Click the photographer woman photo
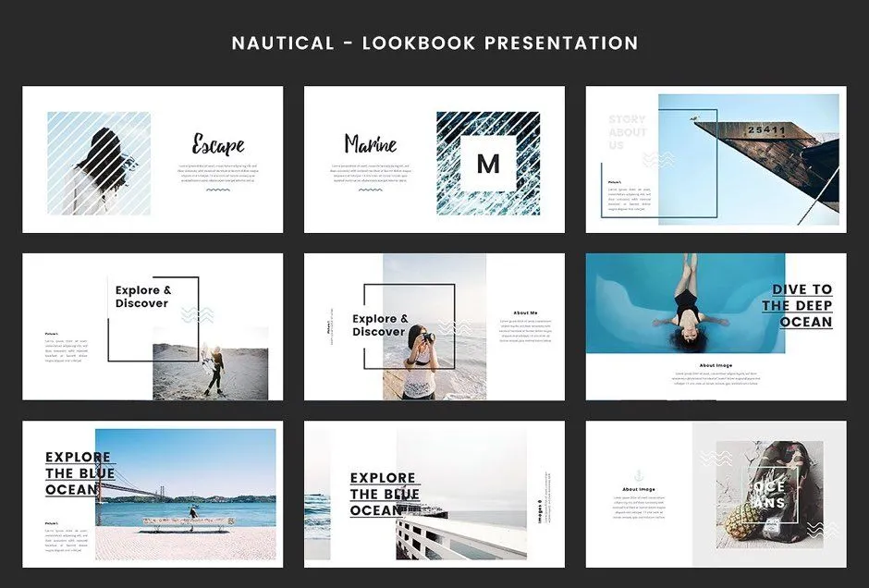The height and width of the screenshot is (588, 869). pos(434,327)
